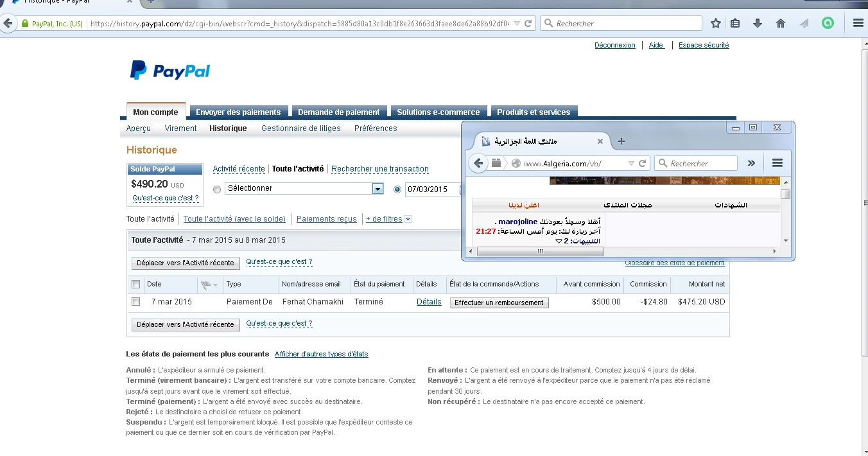
Task: Tick the checkbox for the 7 mar 2015 transaction
Action: 135,302
